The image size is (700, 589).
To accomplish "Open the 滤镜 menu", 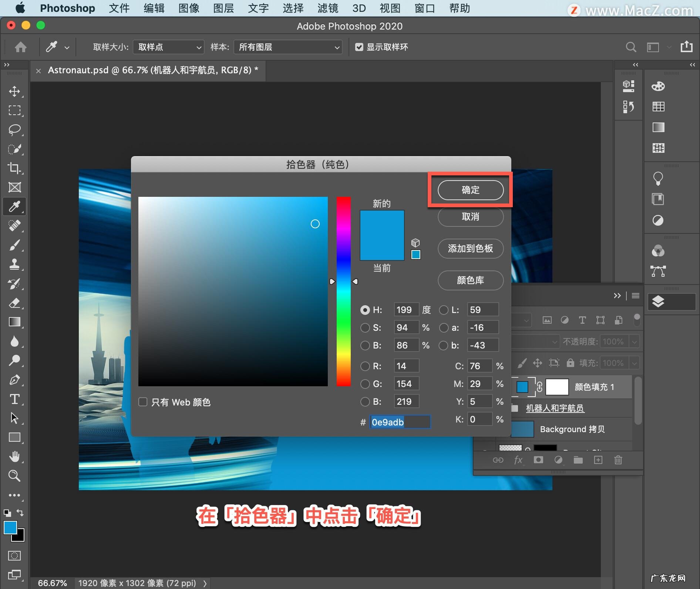I will point(327,8).
